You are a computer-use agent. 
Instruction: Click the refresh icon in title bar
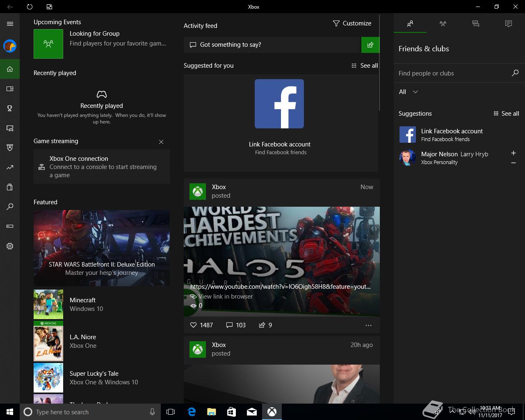[x=30, y=7]
